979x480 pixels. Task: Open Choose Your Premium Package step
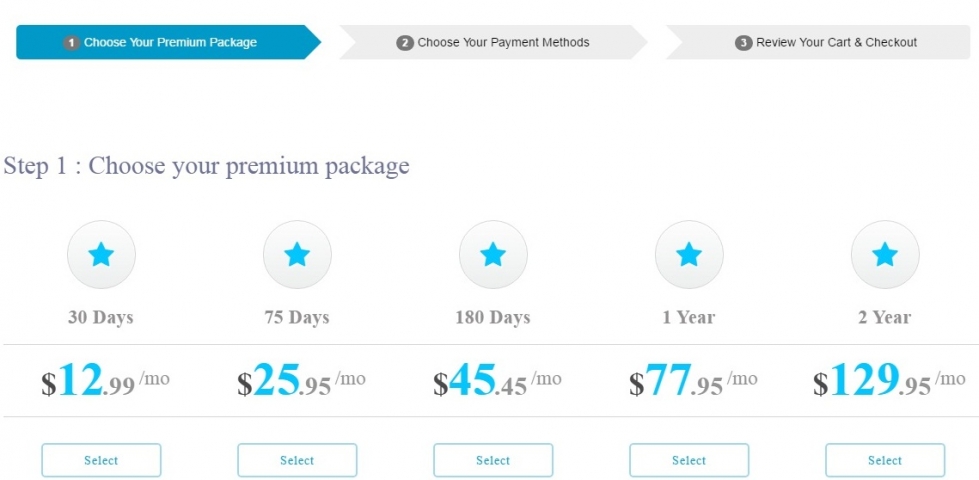coord(169,42)
